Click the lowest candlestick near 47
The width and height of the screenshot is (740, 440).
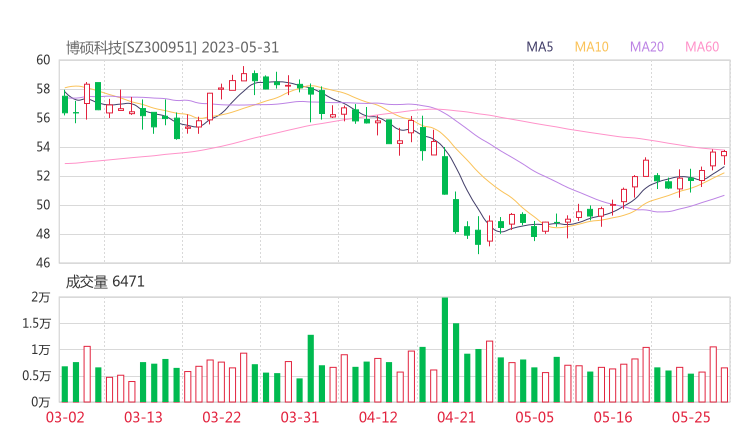coord(478,236)
